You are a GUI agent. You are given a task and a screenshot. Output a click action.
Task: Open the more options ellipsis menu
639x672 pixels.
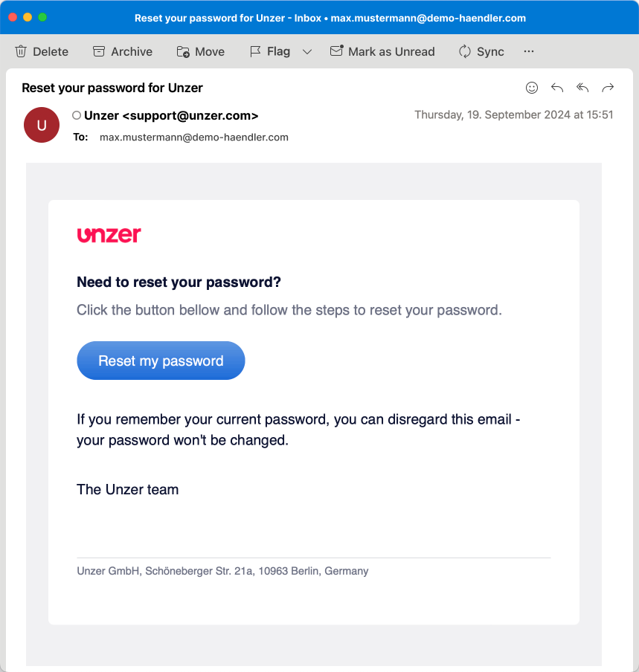[x=529, y=51]
